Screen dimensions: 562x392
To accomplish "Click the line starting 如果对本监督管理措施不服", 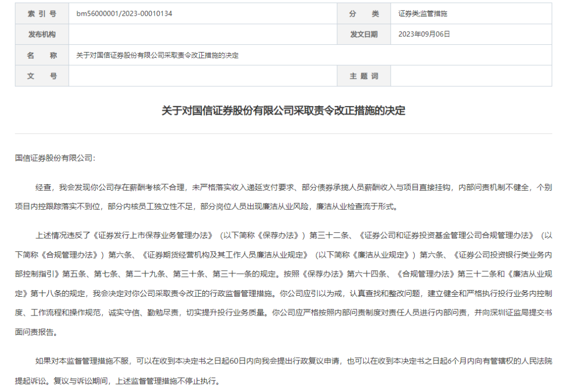I will coord(293,361).
